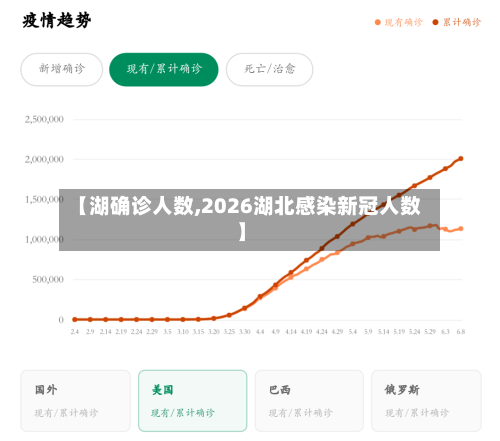Toggle the 累计确诊 legend entry

coord(456,22)
